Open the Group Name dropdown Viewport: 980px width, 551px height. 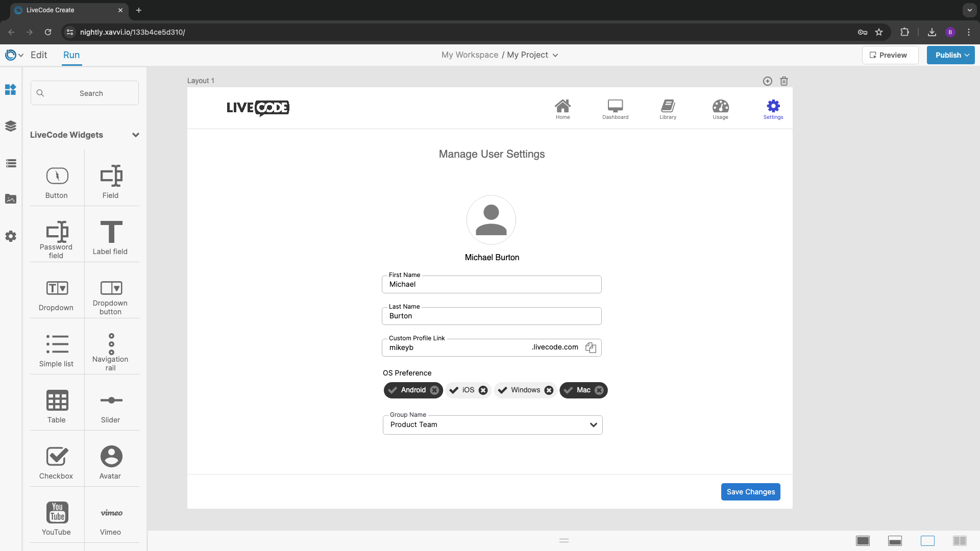pyautogui.click(x=492, y=425)
